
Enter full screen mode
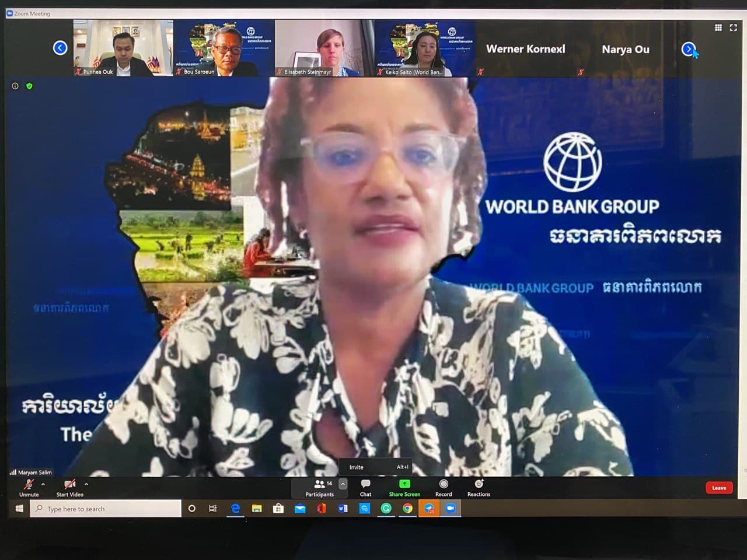click(x=734, y=27)
